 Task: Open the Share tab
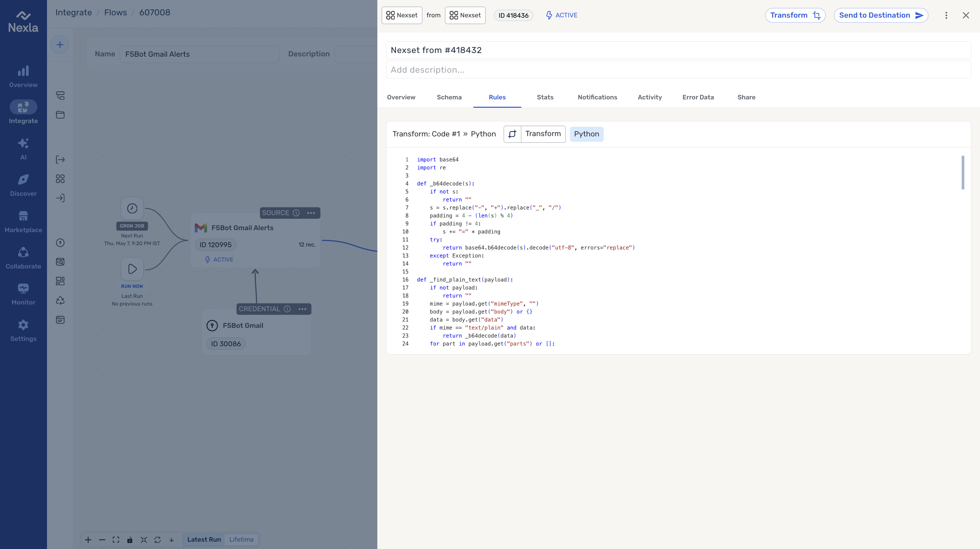pos(746,97)
